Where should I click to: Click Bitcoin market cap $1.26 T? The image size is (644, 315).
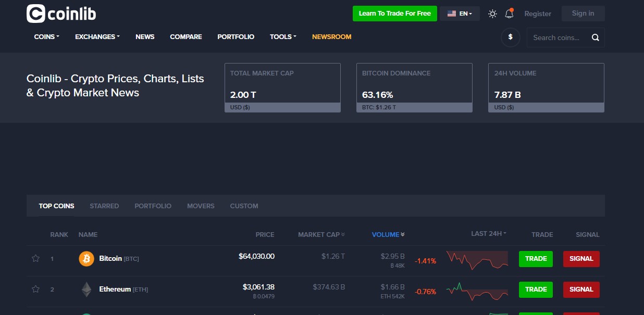(333, 256)
